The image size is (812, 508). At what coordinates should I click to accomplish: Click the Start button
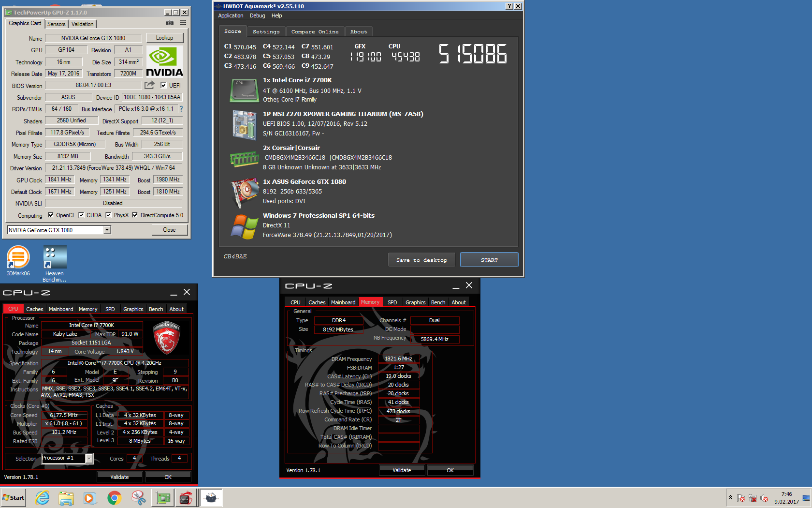coord(14,498)
